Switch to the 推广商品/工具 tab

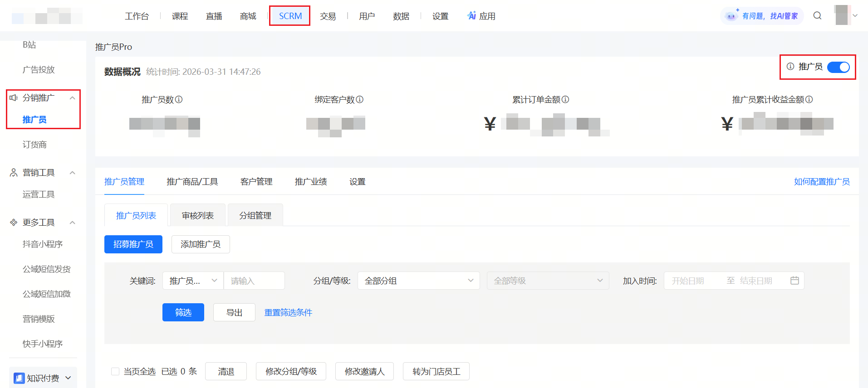coord(192,182)
